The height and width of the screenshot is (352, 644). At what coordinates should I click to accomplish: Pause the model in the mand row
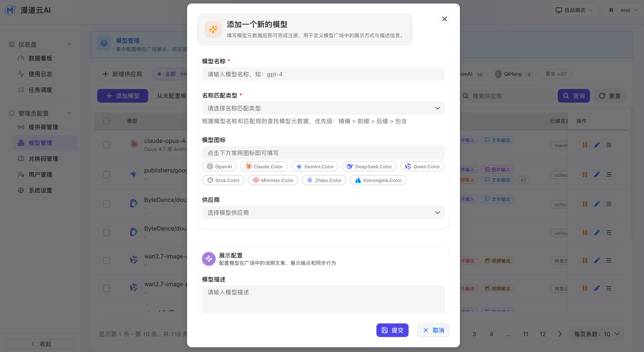[x=585, y=145]
